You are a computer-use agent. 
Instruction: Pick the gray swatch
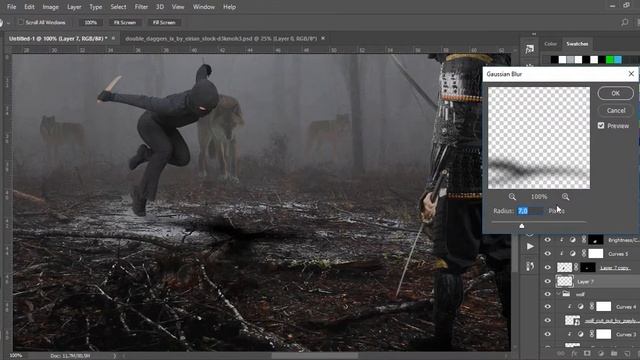tap(570, 60)
